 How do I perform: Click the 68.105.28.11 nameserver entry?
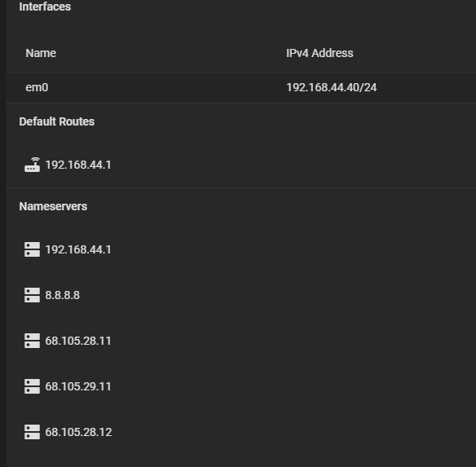tap(78, 341)
